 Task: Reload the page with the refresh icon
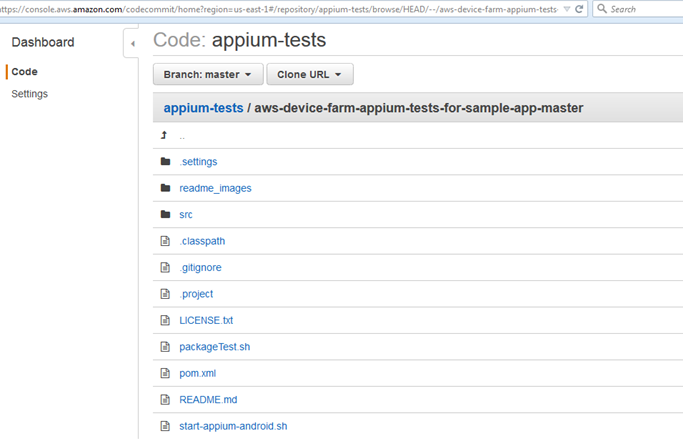coord(579,9)
